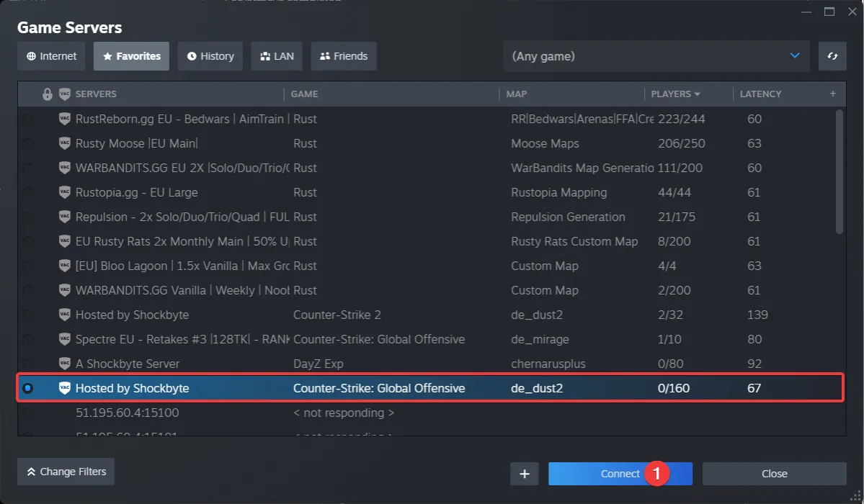This screenshot has height=504, width=864.
Task: Select radio button for Rusty Moose row
Action: point(27,143)
